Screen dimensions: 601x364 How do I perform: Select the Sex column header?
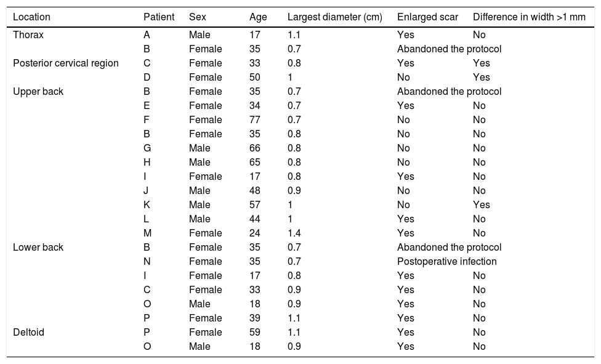[x=198, y=17]
